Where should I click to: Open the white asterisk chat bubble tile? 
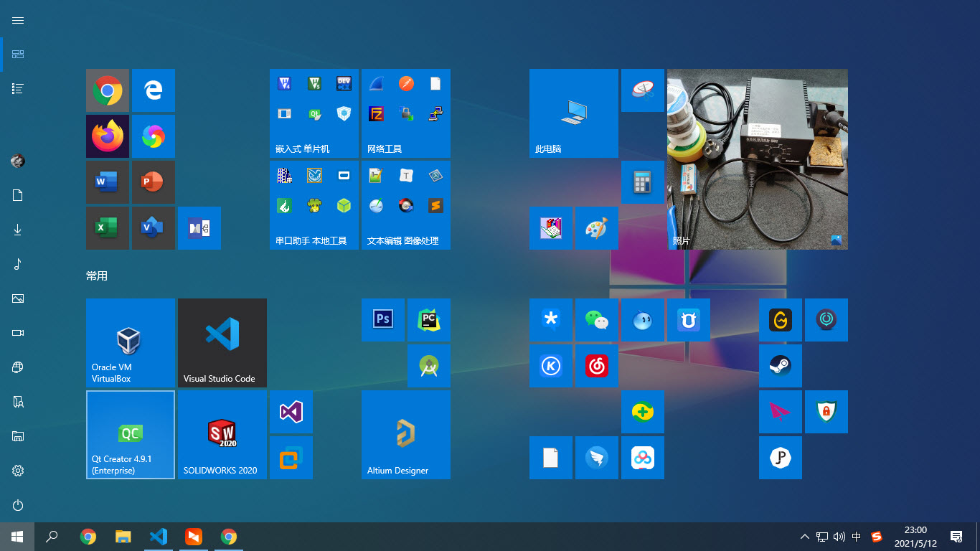[x=551, y=320]
